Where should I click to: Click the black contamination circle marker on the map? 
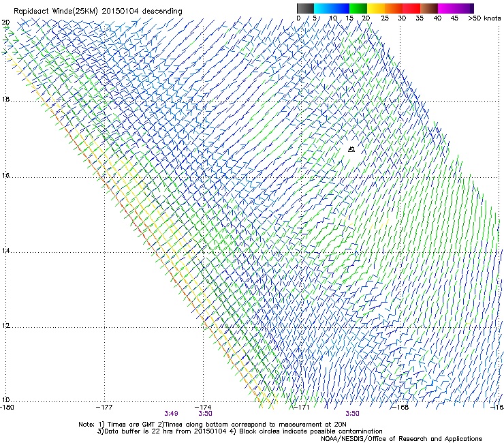tap(351, 149)
